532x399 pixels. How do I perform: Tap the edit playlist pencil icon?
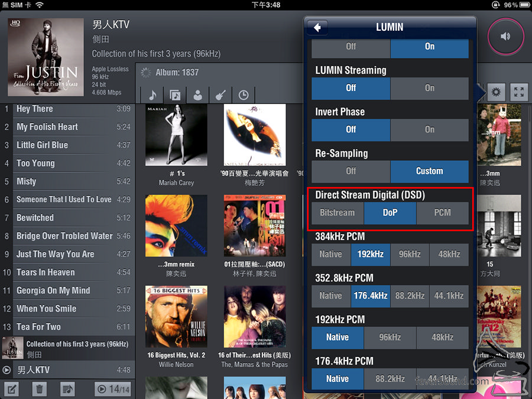[x=11, y=389]
